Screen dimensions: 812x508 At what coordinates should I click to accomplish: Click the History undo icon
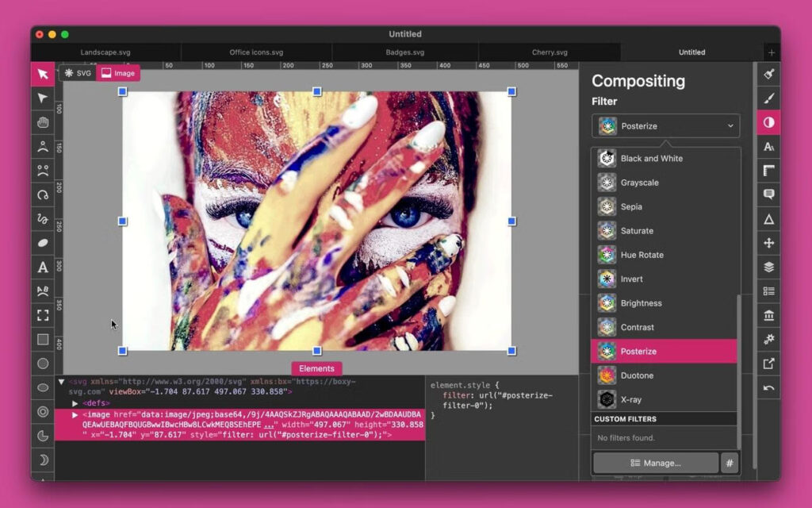[767, 387]
